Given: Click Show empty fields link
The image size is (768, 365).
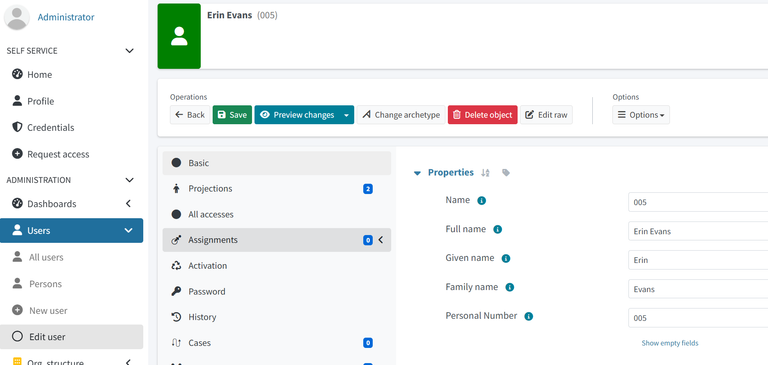Looking at the screenshot, I should pyautogui.click(x=670, y=343).
